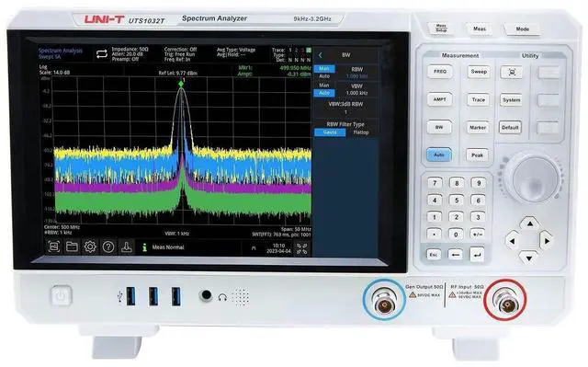Select trace 1 in Trace header
588x367 pixels.
[290, 50]
